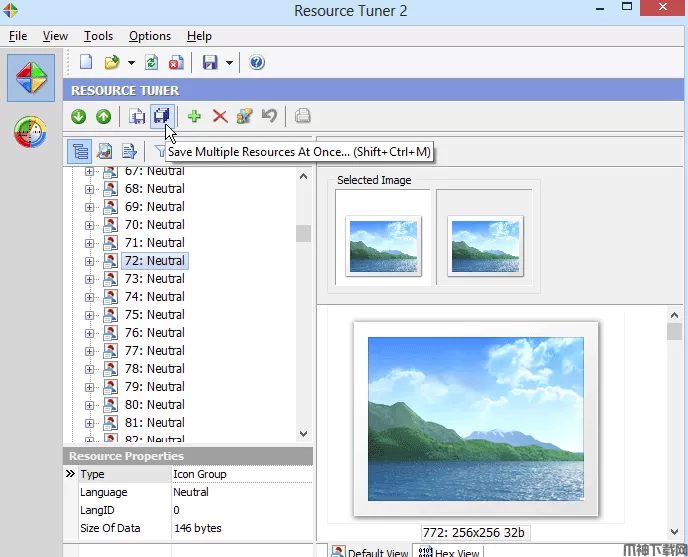Toggle the tree view mode button

pyautogui.click(x=80, y=151)
